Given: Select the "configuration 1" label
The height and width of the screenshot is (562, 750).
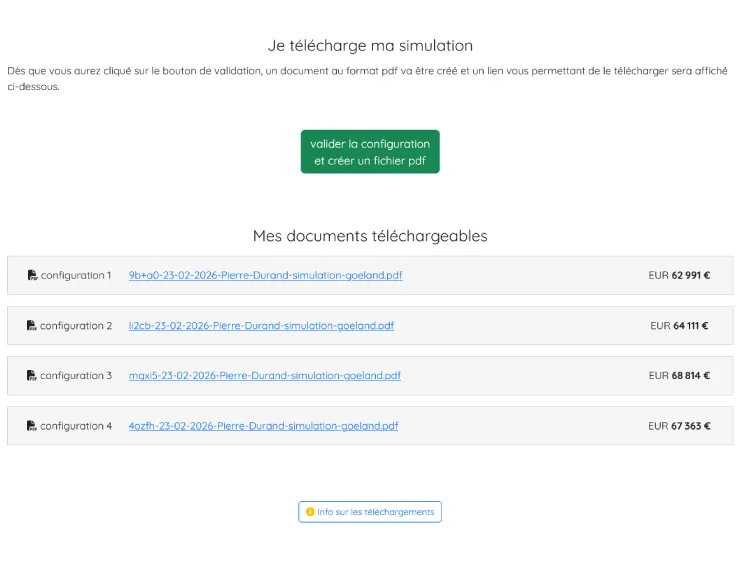Looking at the screenshot, I should point(76,275).
